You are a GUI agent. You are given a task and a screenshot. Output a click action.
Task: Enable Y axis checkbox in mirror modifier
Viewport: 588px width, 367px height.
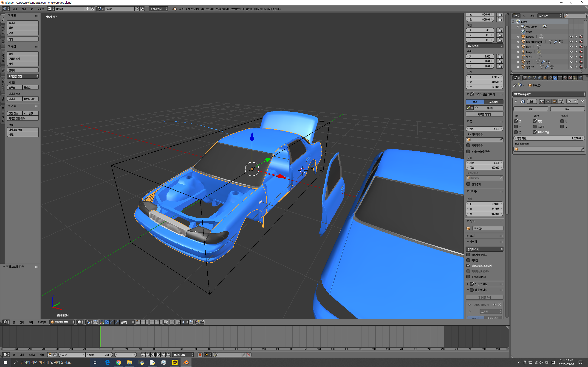click(516, 127)
